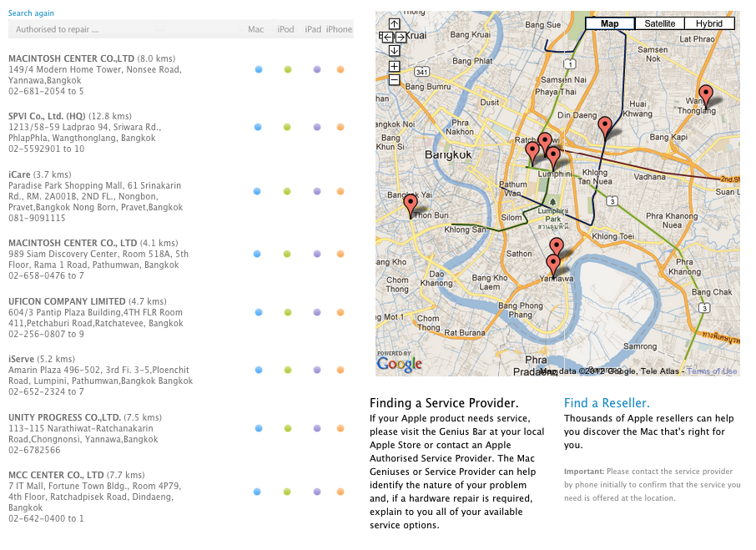Click phone number 02-5592901 to 10
Screen dimensions: 756x550
46,149
